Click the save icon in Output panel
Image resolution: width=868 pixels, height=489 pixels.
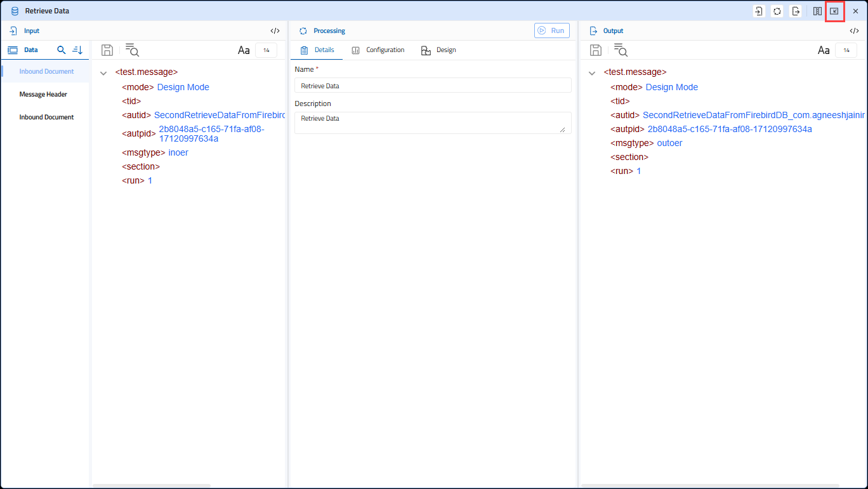click(x=596, y=50)
